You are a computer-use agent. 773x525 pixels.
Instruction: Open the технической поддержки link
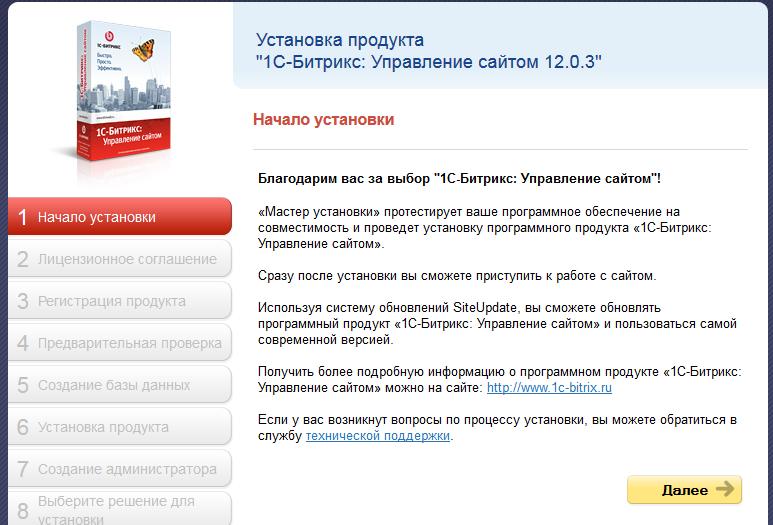click(x=378, y=436)
